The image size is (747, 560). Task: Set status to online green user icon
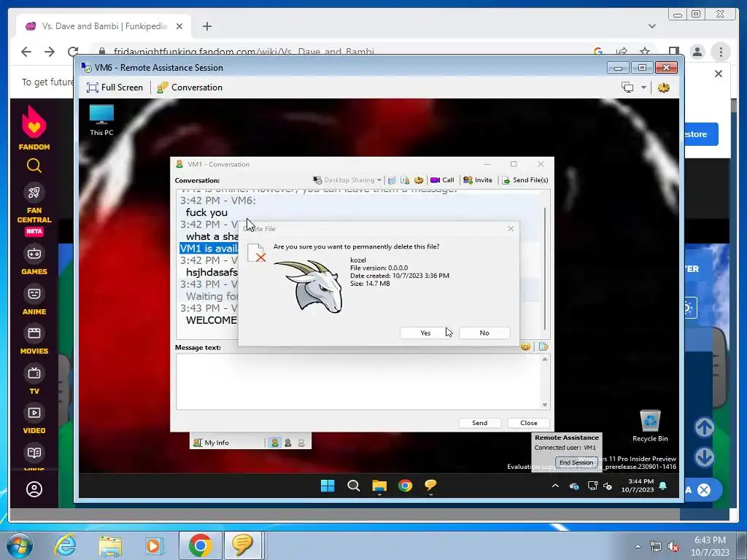pyautogui.click(x=274, y=443)
